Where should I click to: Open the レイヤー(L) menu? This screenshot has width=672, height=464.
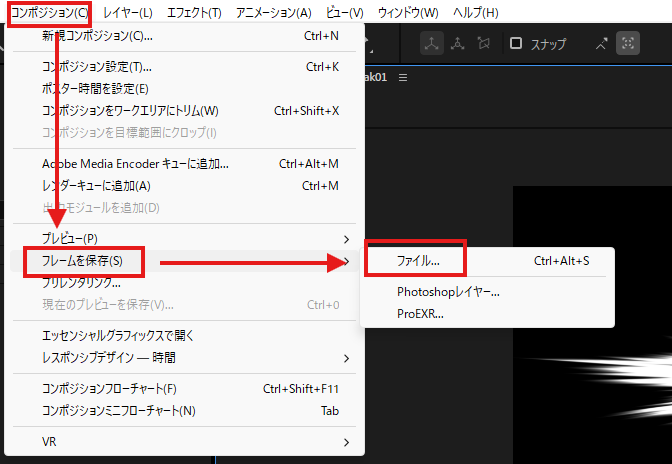tap(128, 13)
